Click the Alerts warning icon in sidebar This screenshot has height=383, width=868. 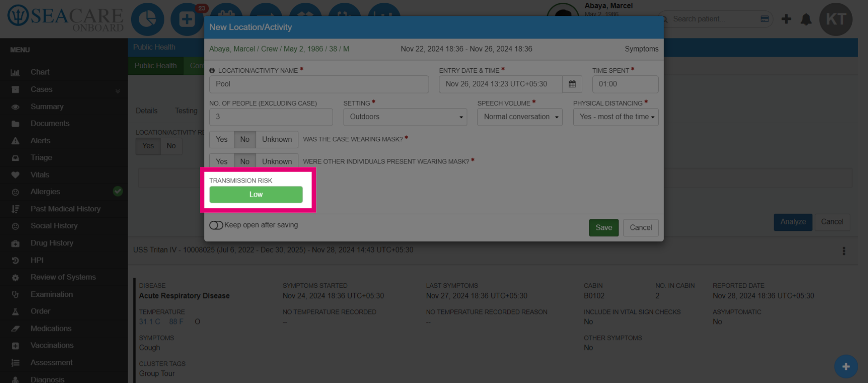[15, 141]
